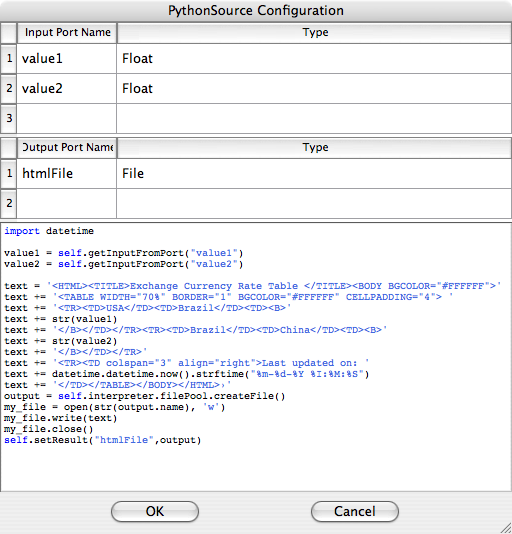Viewport: 512px width, 534px height.
Task: Click the PythonSource Configuration title bar
Action: pyautogui.click(x=256, y=11)
